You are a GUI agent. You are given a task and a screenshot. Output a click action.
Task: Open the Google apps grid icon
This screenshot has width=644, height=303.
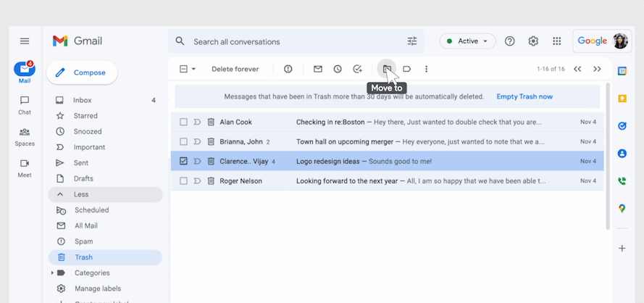pos(556,41)
